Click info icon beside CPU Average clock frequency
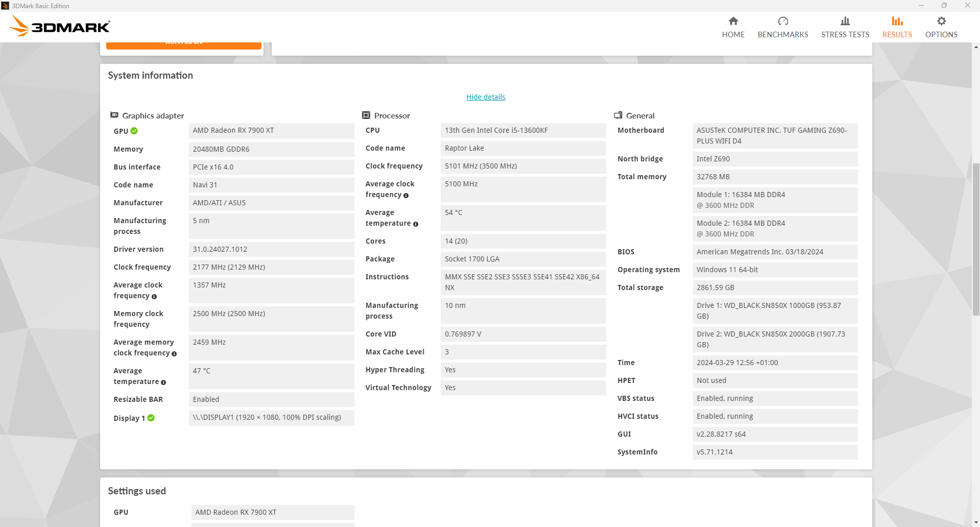Viewport: 980px width, 527px height. [x=406, y=196]
